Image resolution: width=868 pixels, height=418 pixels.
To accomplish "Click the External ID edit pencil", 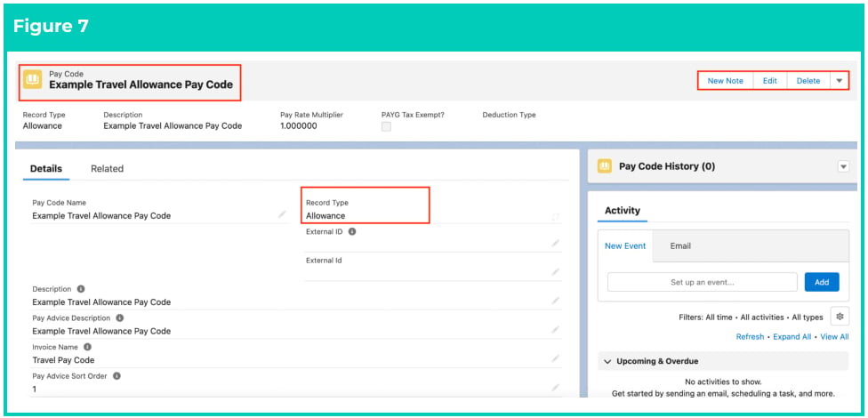I will (555, 243).
